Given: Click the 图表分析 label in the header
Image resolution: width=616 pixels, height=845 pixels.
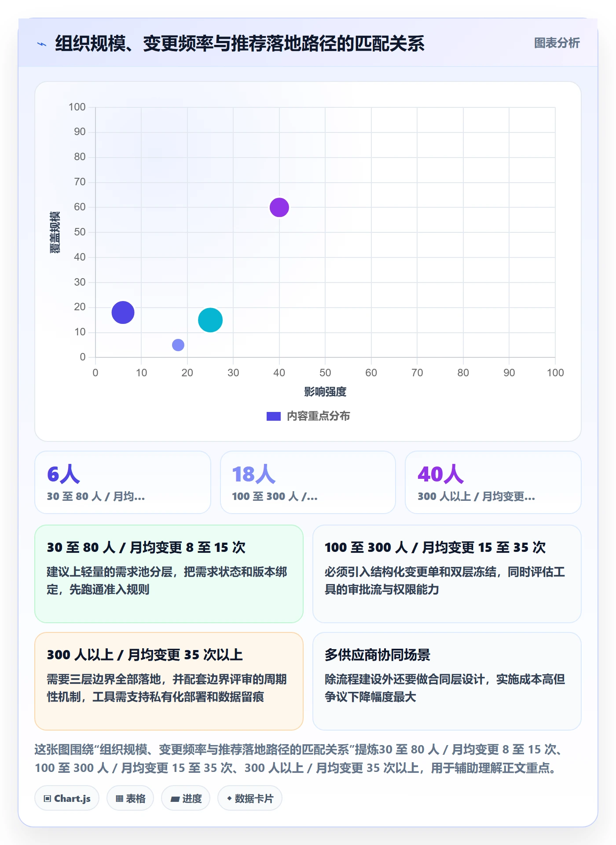Looking at the screenshot, I should pos(557,43).
